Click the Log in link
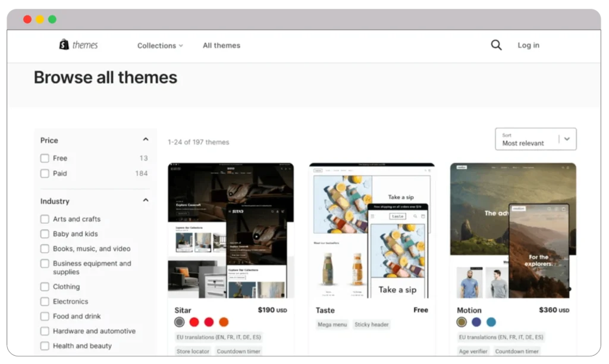Screen dimensions: 609x364 tap(528, 45)
